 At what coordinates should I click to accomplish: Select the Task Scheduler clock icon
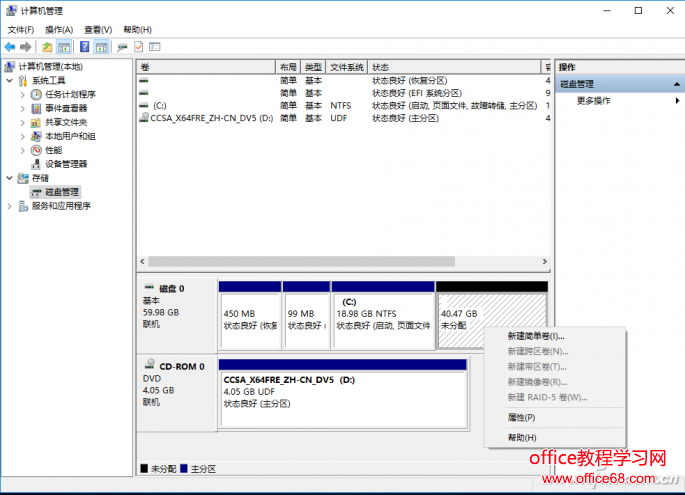(36, 94)
